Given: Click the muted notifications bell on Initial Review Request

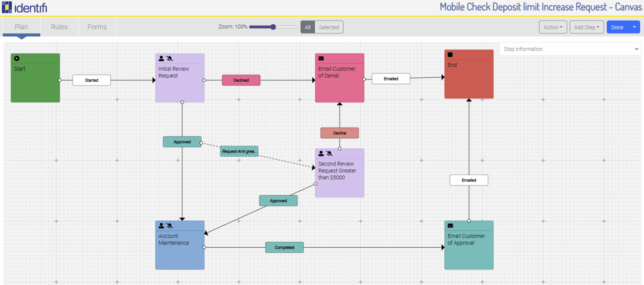Looking at the screenshot, I should [170, 58].
